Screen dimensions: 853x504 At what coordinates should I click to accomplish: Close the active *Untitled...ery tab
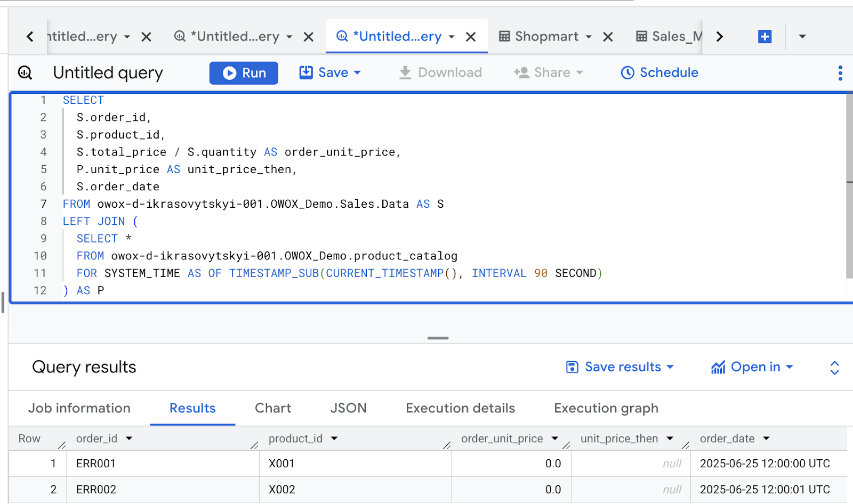471,37
